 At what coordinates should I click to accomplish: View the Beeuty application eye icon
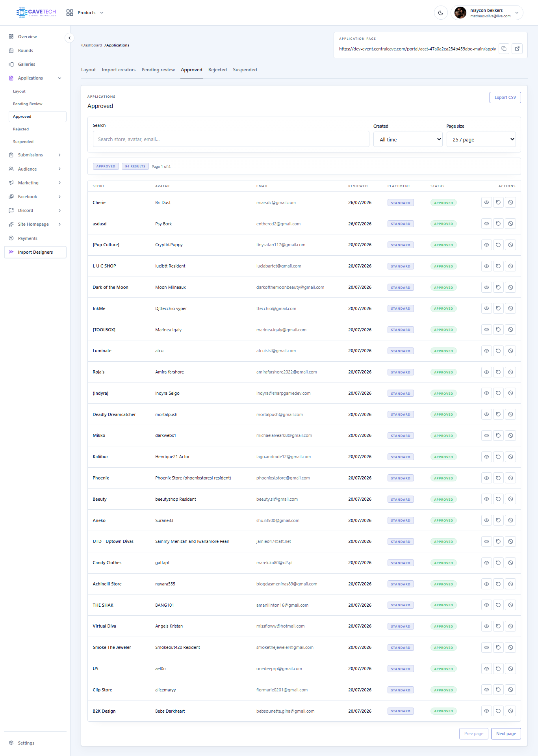click(x=486, y=499)
